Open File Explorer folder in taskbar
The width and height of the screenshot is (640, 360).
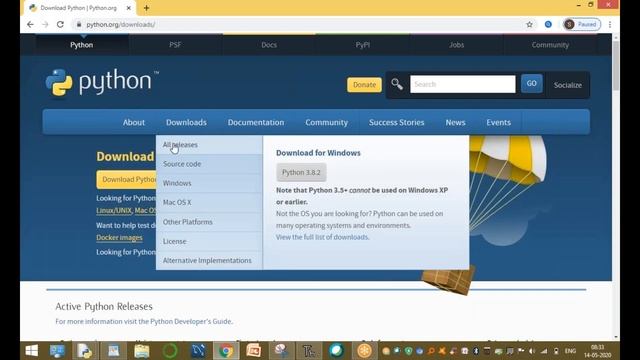pos(142,351)
